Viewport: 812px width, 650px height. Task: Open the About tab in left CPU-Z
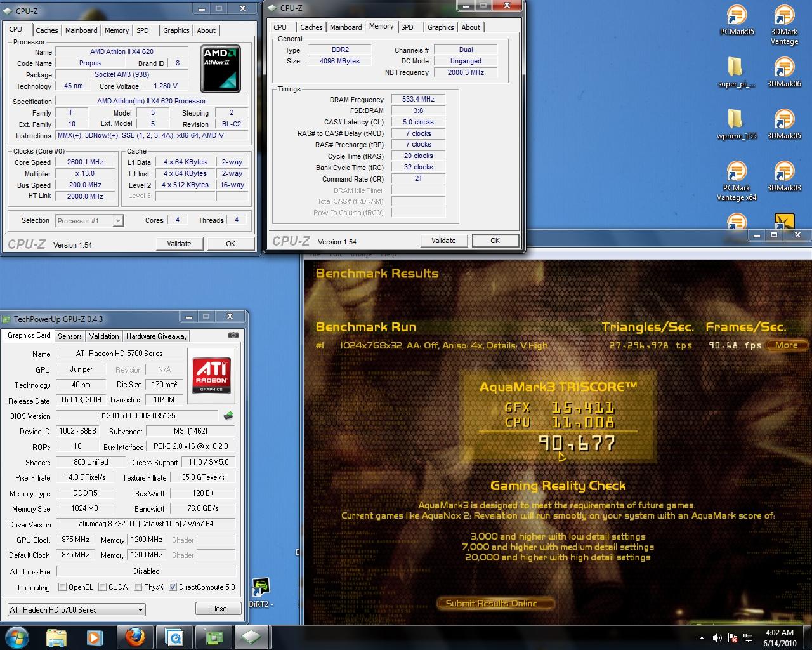point(206,30)
